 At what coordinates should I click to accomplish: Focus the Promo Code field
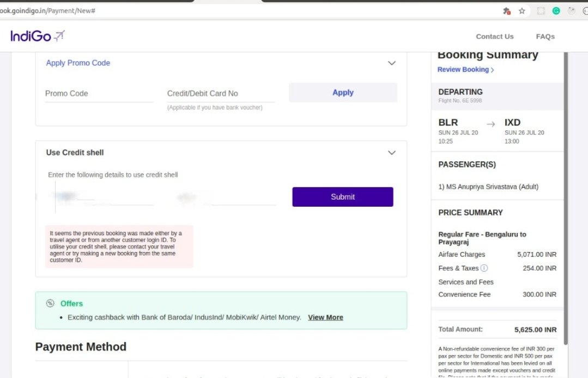click(99, 93)
